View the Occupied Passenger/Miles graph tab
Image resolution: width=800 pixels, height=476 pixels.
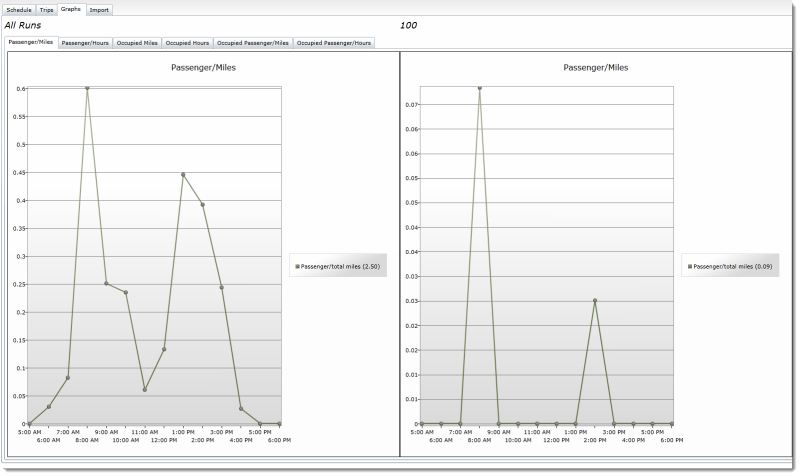click(253, 43)
